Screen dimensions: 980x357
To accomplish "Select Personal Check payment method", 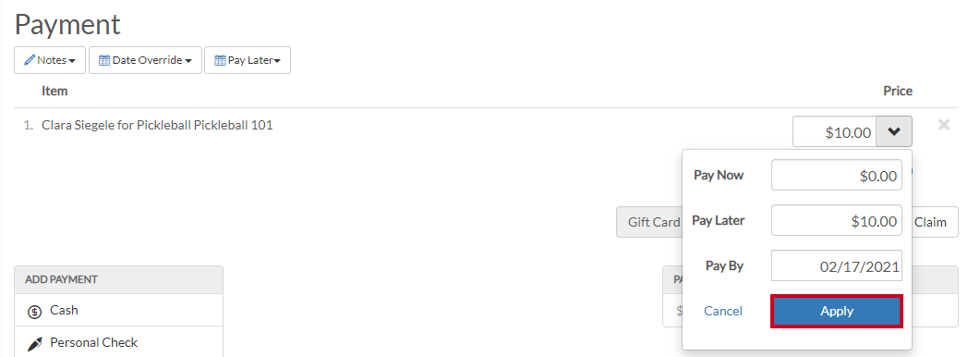I will coord(119,342).
